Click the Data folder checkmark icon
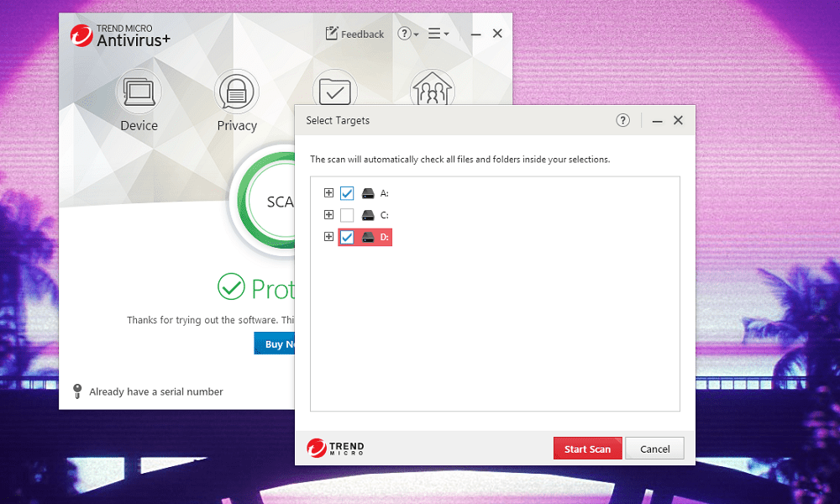 click(335, 88)
